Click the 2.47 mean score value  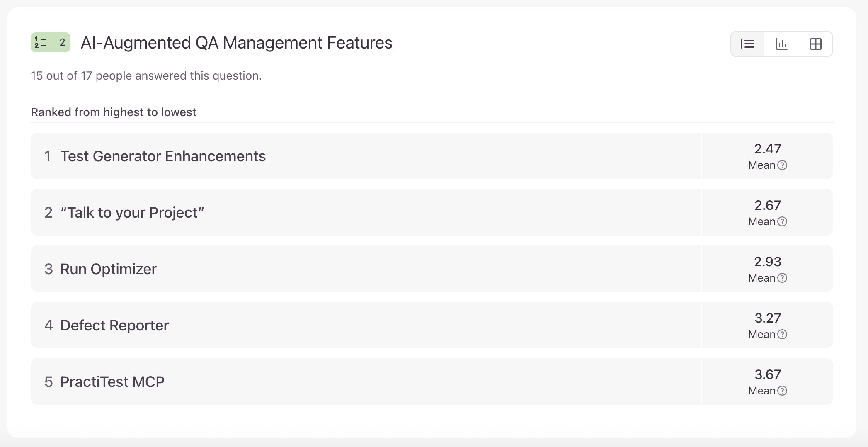click(767, 149)
